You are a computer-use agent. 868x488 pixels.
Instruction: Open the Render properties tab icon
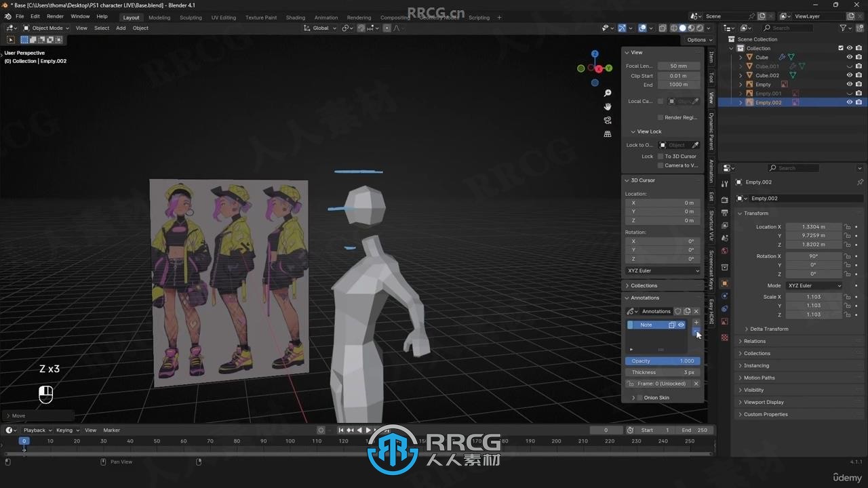point(724,200)
